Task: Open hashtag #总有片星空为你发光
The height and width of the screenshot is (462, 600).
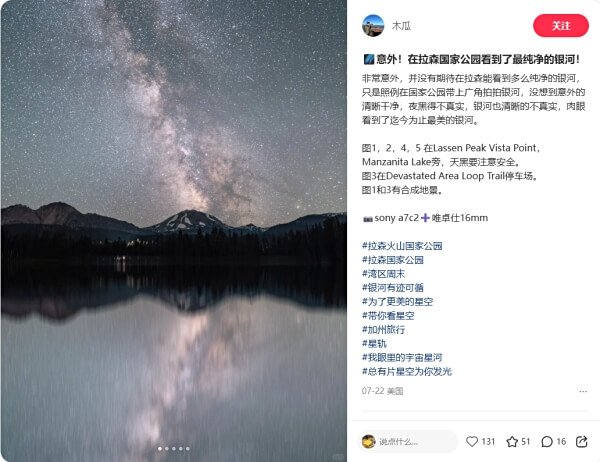Action: pyautogui.click(x=406, y=371)
